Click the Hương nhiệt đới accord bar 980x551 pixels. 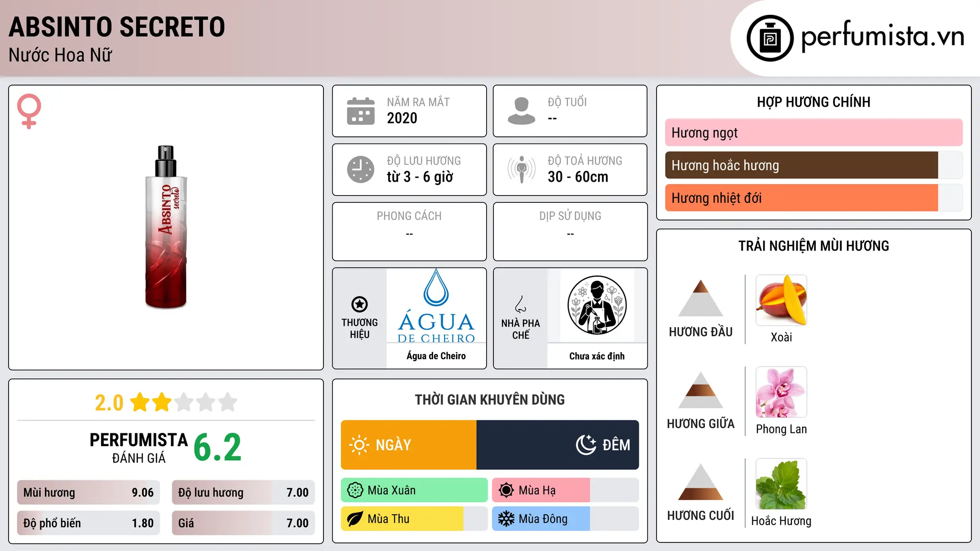click(x=813, y=198)
